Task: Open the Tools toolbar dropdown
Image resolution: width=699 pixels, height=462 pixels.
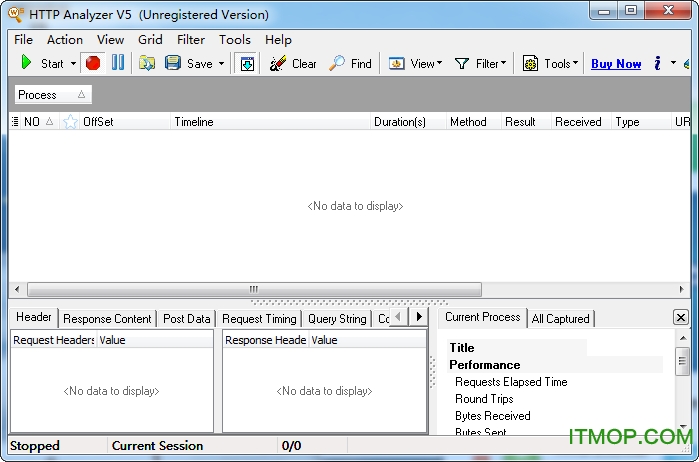Action: [550, 64]
